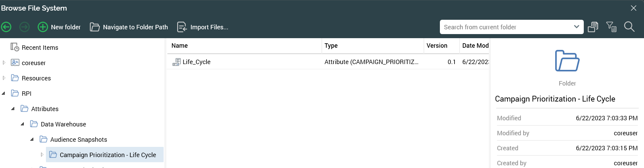Click the multi-window view icon beside search
Screen dimensions: 644x168
coord(593,27)
